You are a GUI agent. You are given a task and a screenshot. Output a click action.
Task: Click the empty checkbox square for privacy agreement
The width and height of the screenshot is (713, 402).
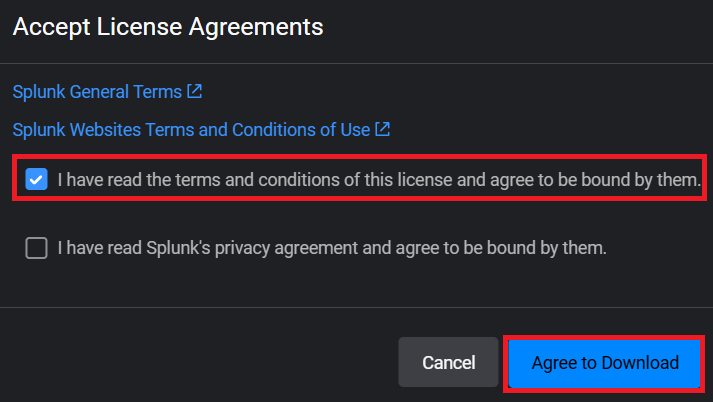click(x=37, y=248)
